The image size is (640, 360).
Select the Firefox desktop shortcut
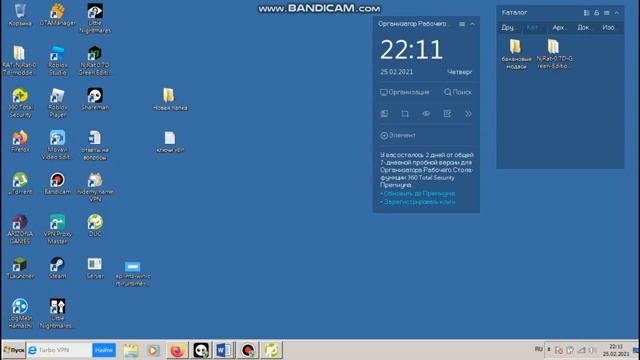click(20, 141)
